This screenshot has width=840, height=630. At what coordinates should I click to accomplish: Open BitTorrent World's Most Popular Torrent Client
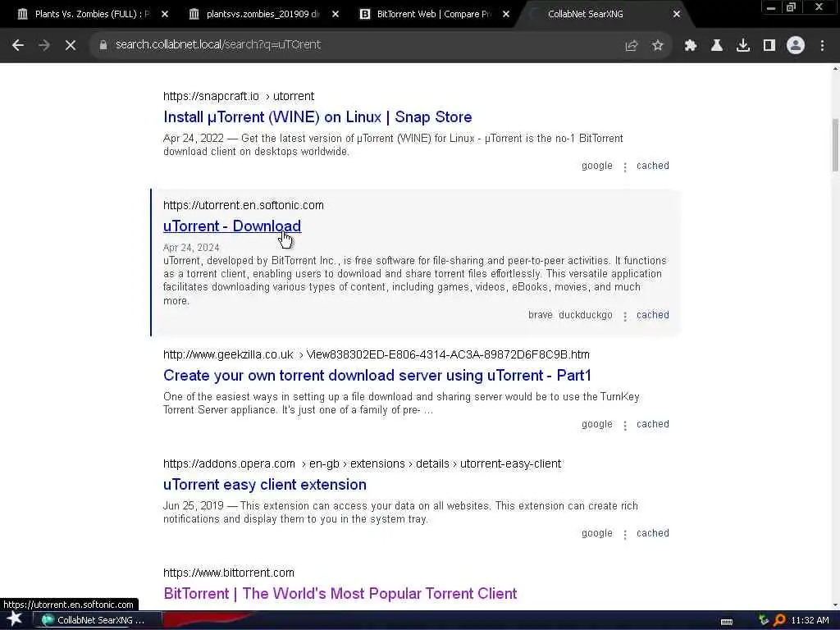(x=340, y=594)
